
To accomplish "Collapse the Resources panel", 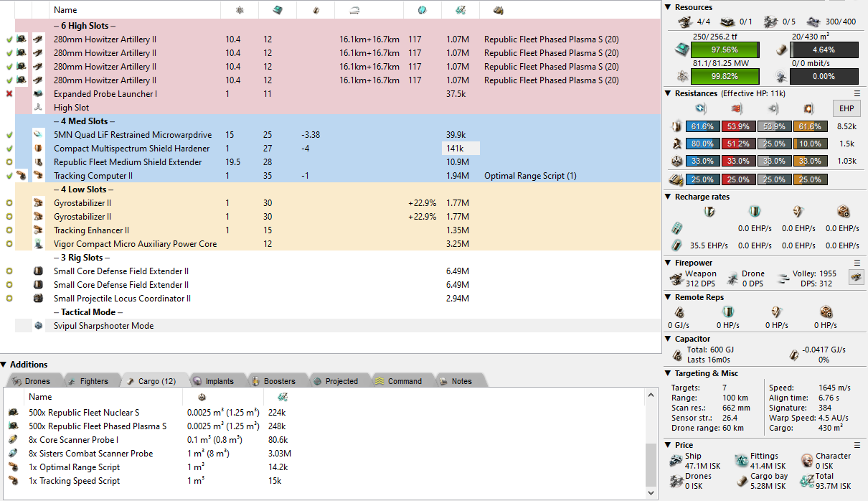I will (x=669, y=7).
